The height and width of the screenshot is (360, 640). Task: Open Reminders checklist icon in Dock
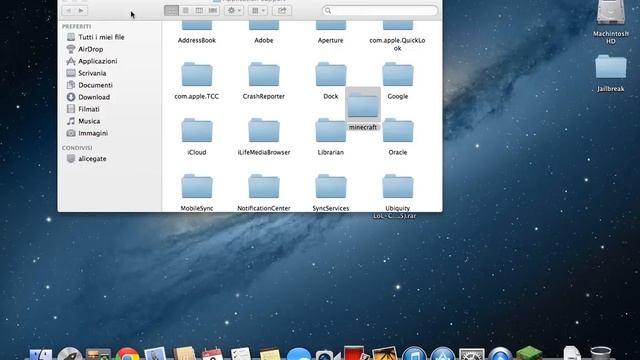241,354
